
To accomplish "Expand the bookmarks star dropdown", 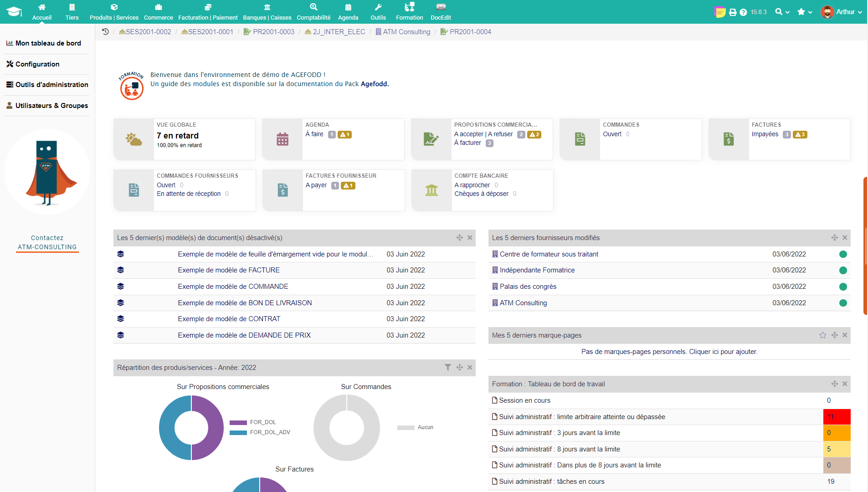I will [805, 12].
